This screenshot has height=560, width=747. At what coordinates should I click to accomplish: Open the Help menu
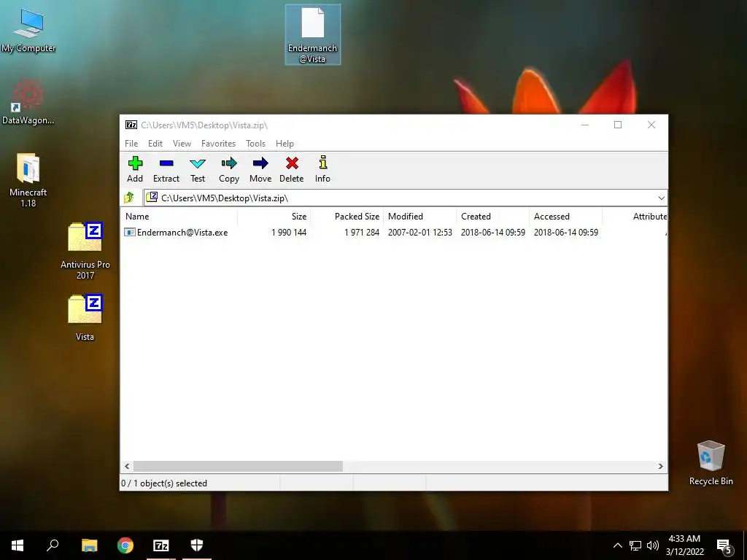point(285,144)
